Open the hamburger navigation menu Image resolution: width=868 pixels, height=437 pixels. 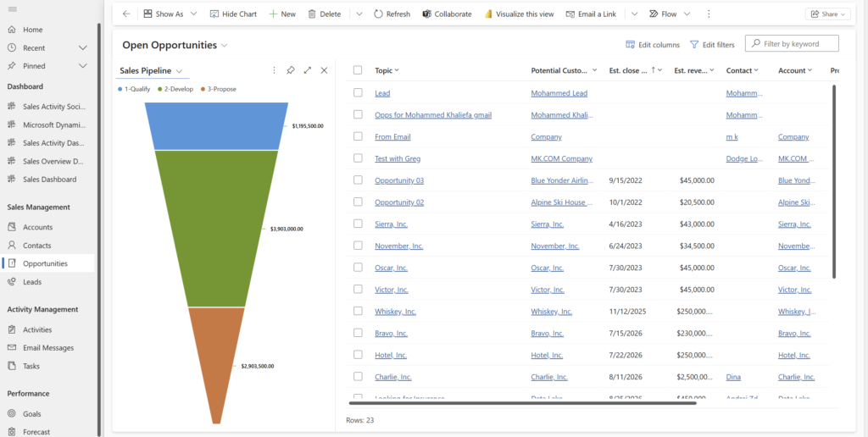click(12, 9)
